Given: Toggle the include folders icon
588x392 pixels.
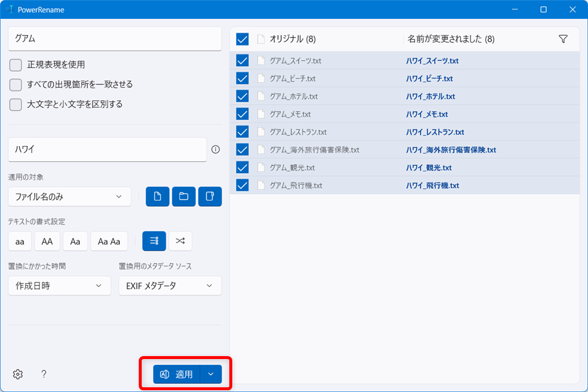Looking at the screenshot, I should [x=185, y=197].
